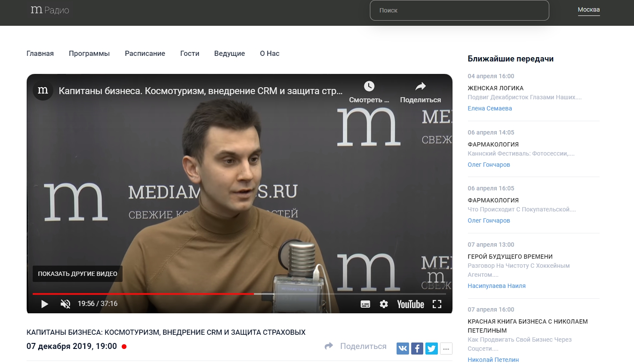Click the Поиск search field

pos(459,10)
